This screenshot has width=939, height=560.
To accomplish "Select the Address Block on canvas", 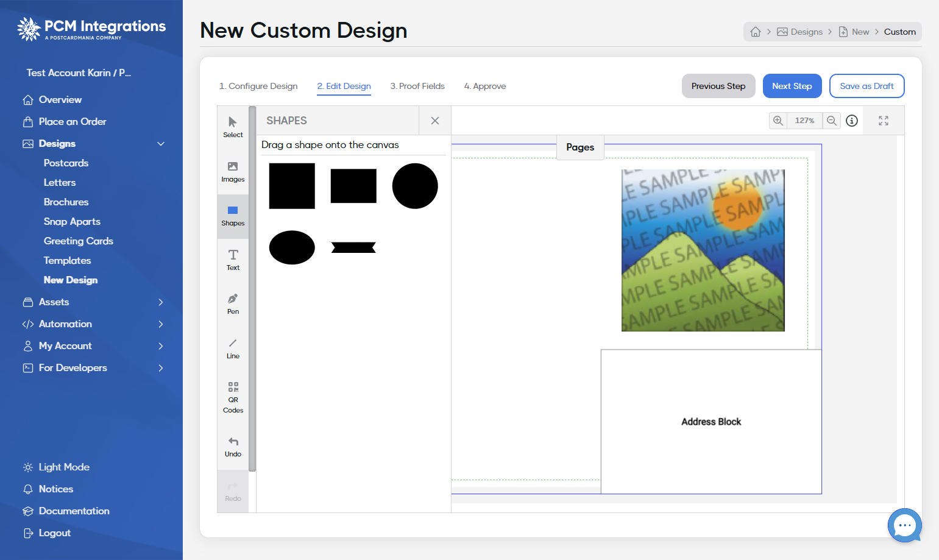I will 711,422.
